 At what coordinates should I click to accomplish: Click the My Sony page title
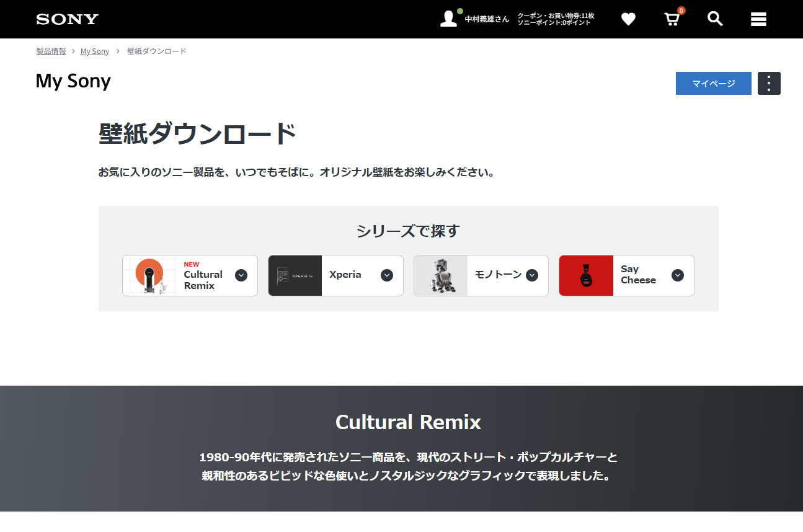click(73, 81)
